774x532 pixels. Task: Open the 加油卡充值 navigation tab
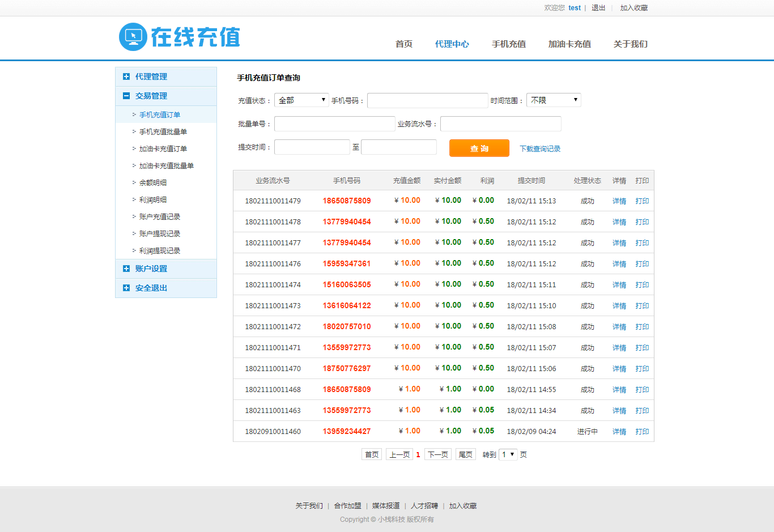pos(569,44)
